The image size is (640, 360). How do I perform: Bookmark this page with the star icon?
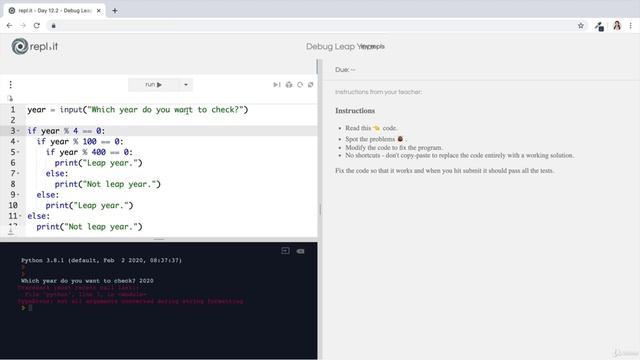581,26
